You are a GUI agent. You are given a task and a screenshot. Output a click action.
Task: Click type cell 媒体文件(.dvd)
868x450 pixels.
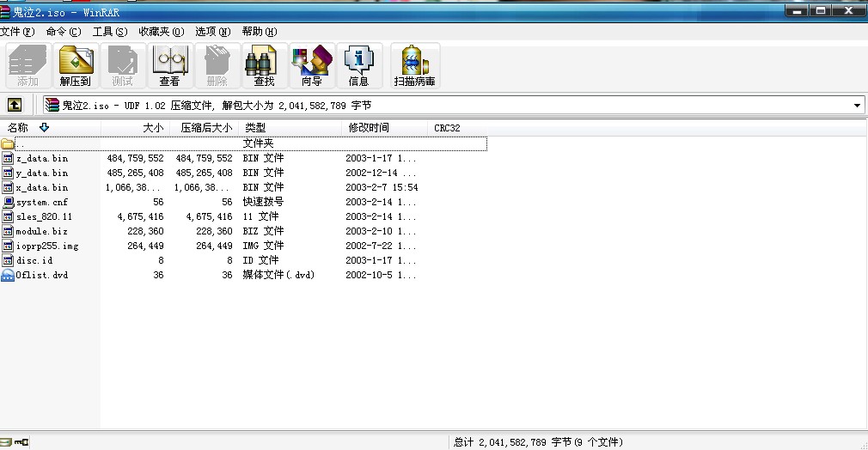click(x=278, y=275)
